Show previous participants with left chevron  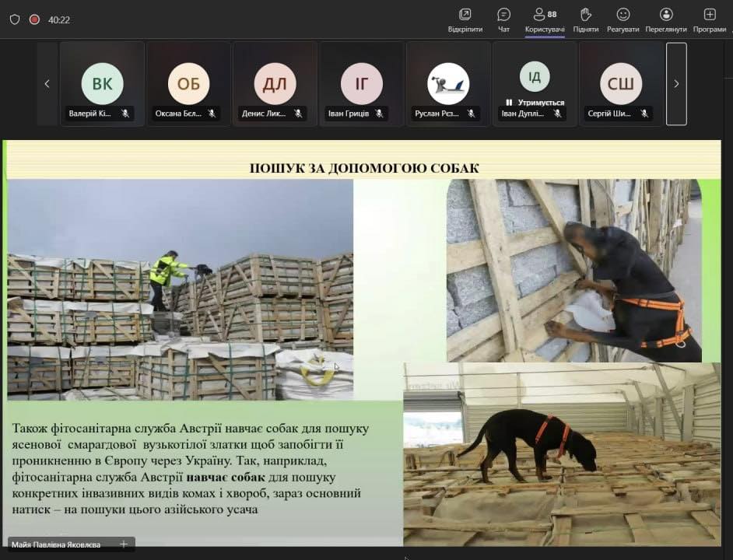click(x=47, y=84)
